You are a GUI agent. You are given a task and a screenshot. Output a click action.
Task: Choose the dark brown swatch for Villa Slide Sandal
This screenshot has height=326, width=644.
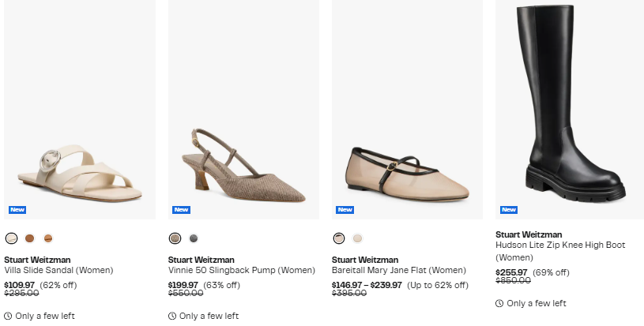[x=30, y=238]
